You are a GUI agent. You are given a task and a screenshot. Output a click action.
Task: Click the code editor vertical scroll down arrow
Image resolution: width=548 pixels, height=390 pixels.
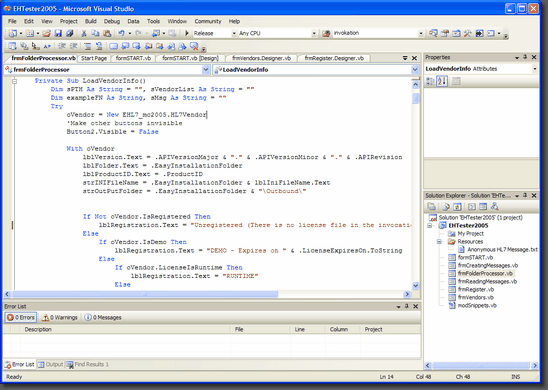(415, 285)
